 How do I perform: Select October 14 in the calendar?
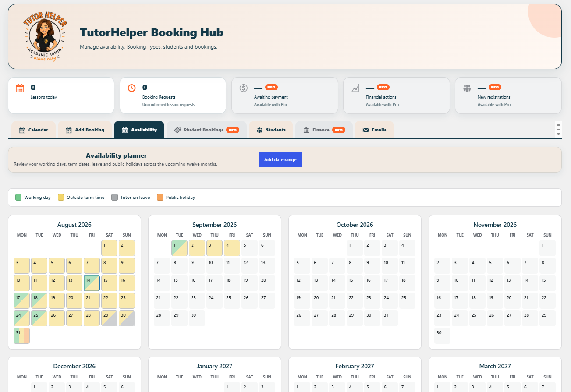tap(337, 283)
